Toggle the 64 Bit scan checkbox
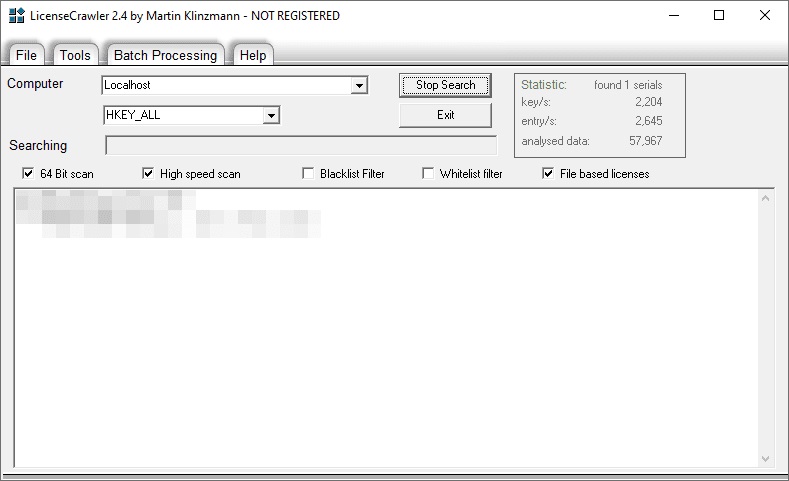 click(28, 174)
